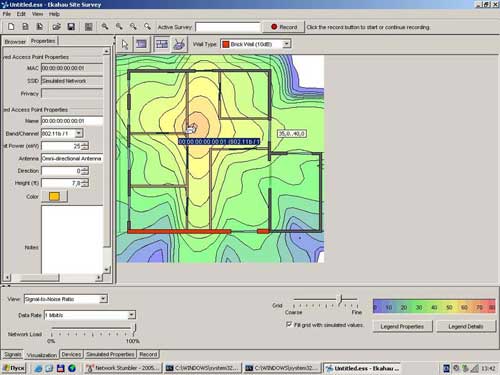Expand the View Signal-to-Noise Ratio dropdown

coord(103,299)
